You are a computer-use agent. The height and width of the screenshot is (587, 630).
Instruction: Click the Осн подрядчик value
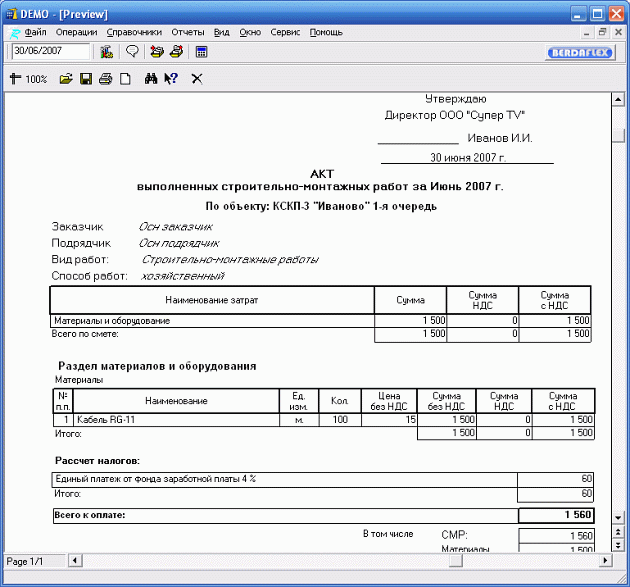point(179,243)
